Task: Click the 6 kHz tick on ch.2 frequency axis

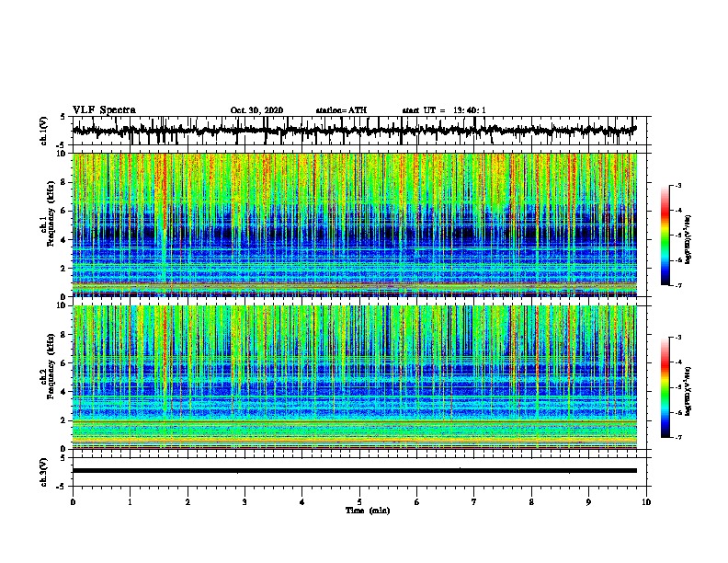Action: click(x=64, y=363)
